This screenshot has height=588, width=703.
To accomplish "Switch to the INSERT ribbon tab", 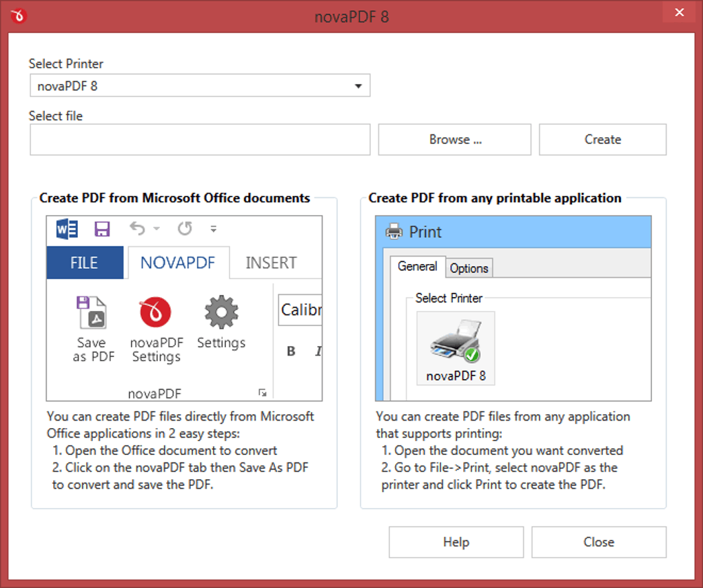I will 272,263.
